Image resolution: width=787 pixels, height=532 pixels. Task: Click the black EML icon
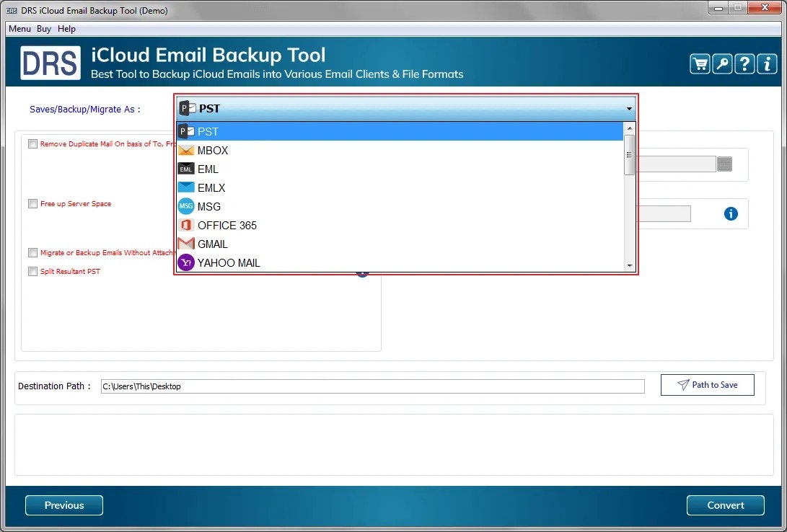(x=186, y=169)
